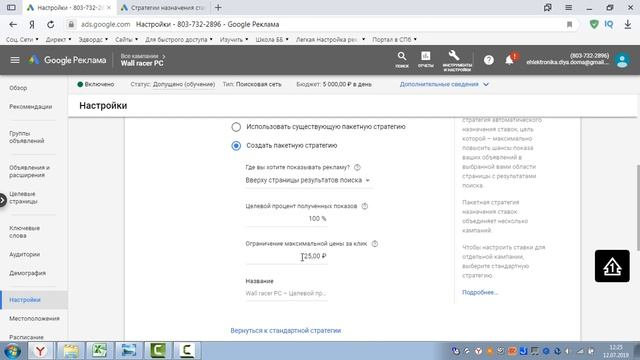This screenshot has width=640, height=360.
Task: Go to Обзор in sidebar
Action: 18,88
